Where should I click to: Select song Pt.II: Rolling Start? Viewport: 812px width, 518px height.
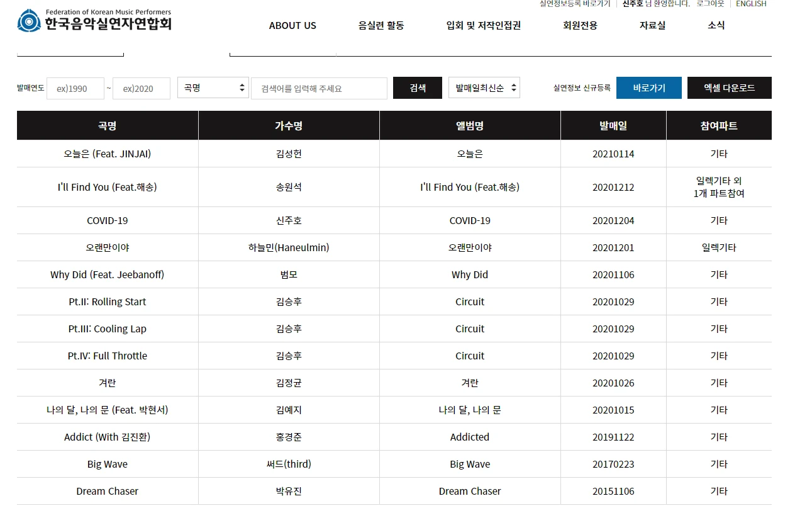[108, 301]
